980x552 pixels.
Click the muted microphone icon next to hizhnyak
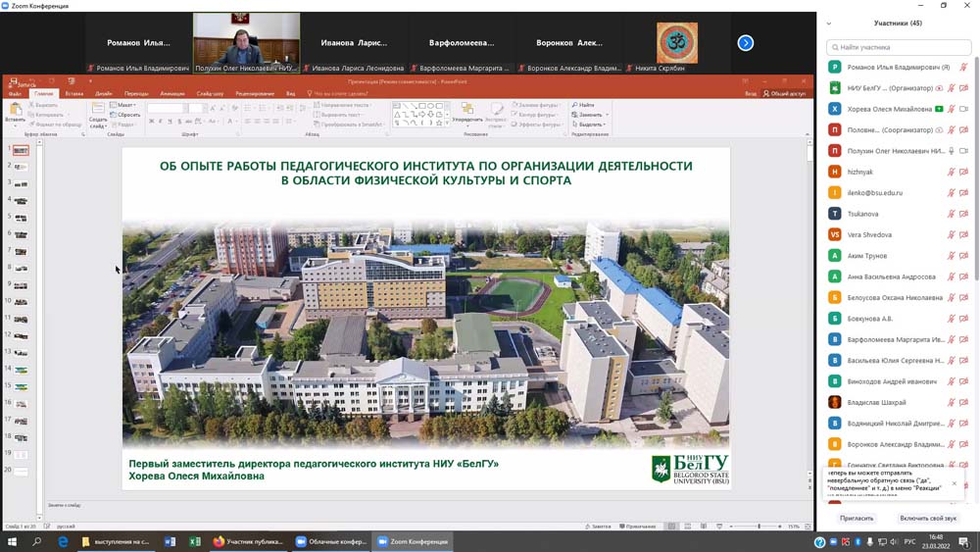[951, 173]
